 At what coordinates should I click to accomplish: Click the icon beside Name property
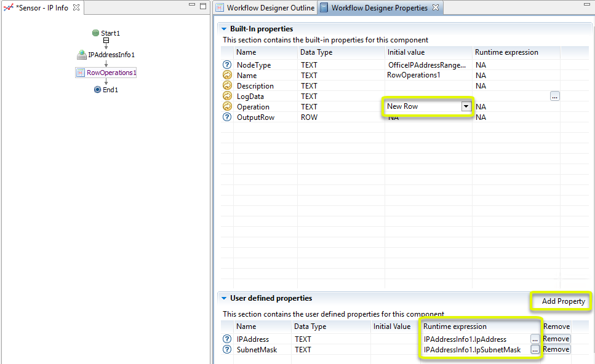tap(227, 75)
